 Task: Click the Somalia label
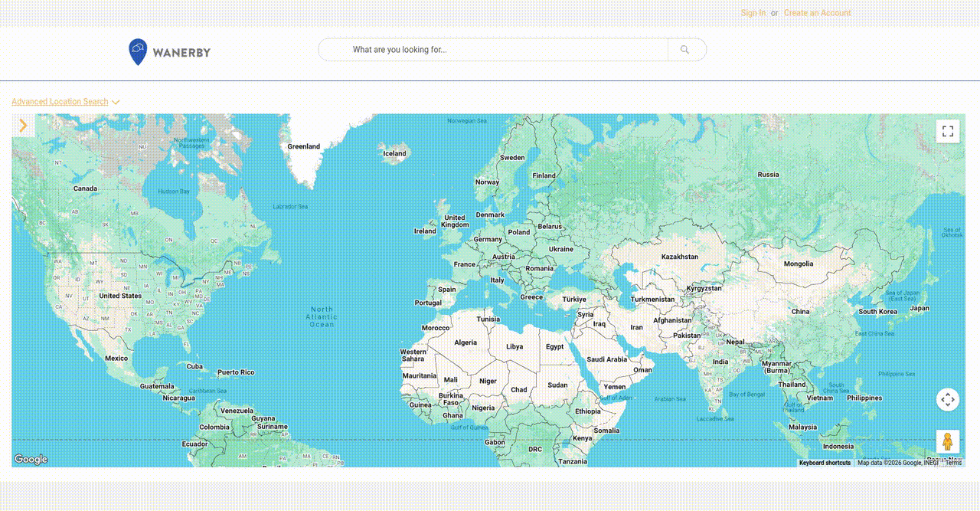[x=606, y=431]
